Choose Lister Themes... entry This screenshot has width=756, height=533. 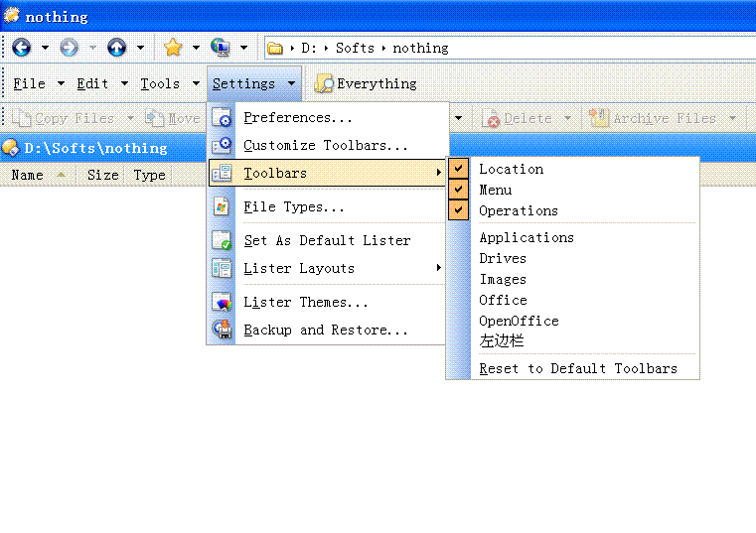click(x=306, y=302)
